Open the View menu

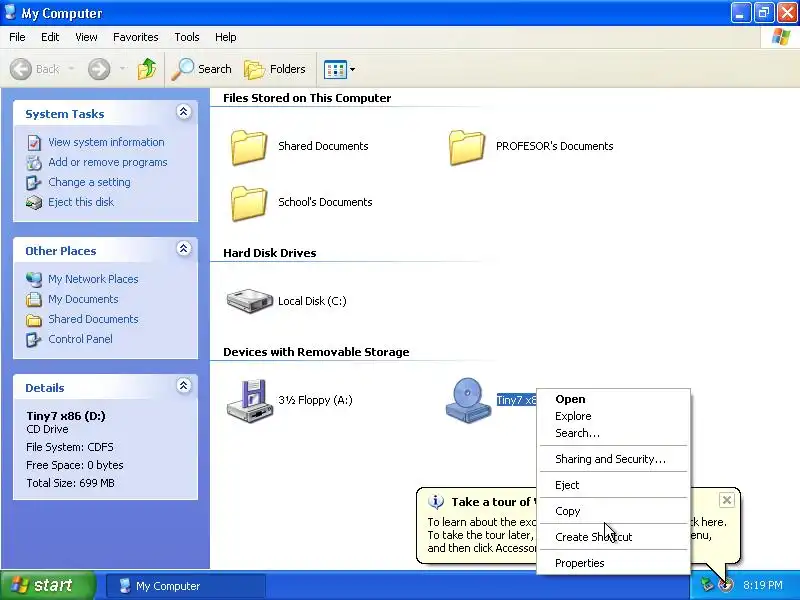point(86,37)
